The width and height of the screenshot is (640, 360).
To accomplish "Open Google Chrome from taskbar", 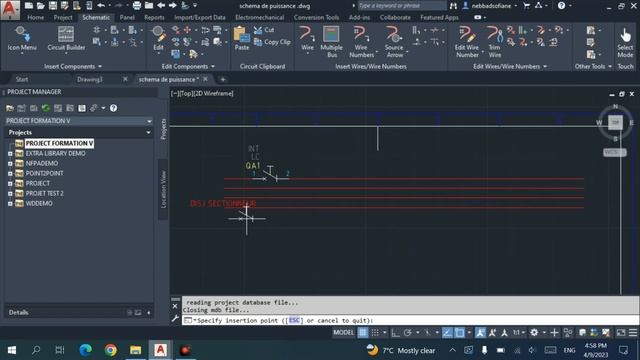I will (x=111, y=350).
